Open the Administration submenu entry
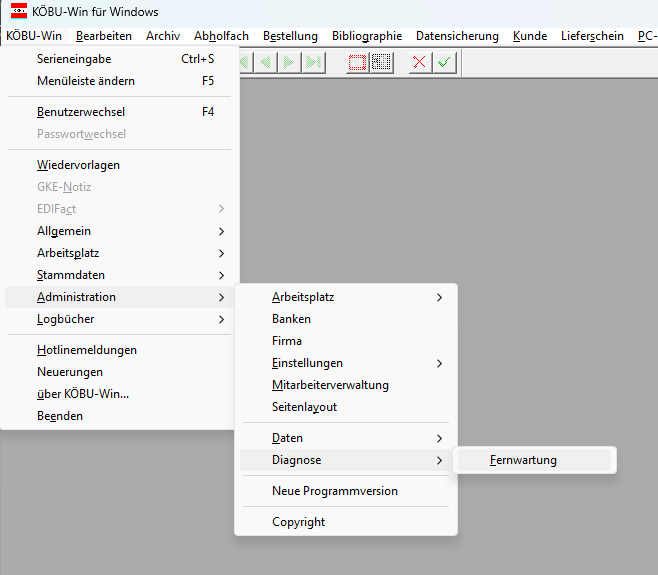This screenshot has height=575, width=658. 120,297
